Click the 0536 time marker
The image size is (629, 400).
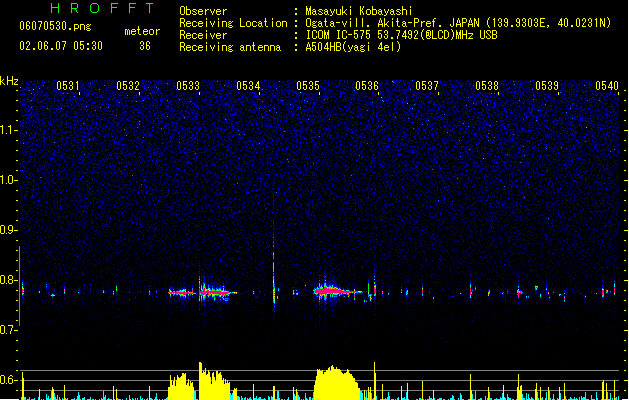(367, 86)
